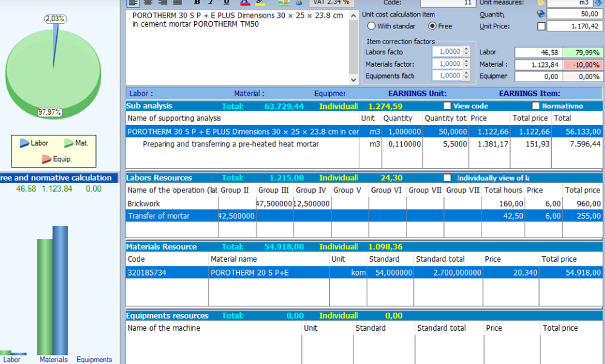Click the green Materials bar in chart
The image size is (605, 364).
45,297
